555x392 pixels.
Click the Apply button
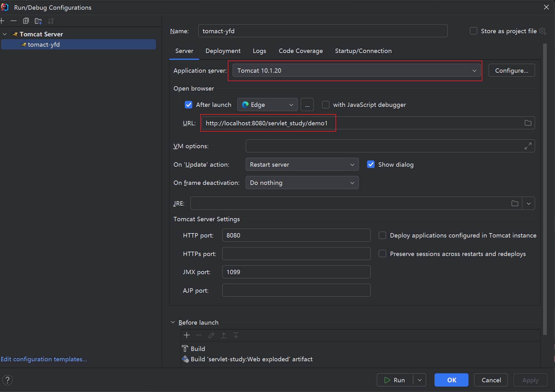530,380
